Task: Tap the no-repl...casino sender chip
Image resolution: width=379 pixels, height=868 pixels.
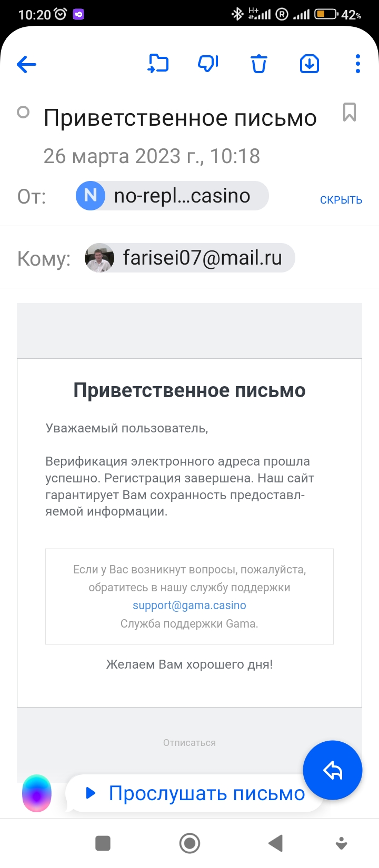Action: click(x=172, y=196)
